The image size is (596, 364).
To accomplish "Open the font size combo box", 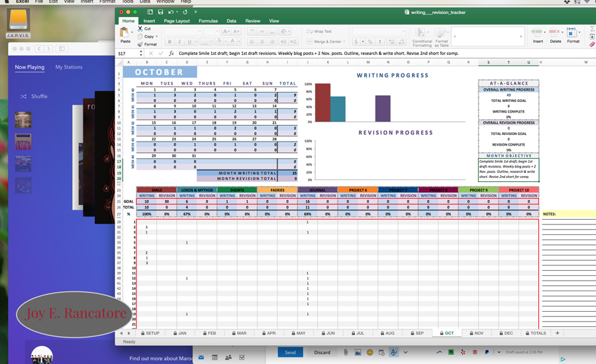I will click(211, 32).
